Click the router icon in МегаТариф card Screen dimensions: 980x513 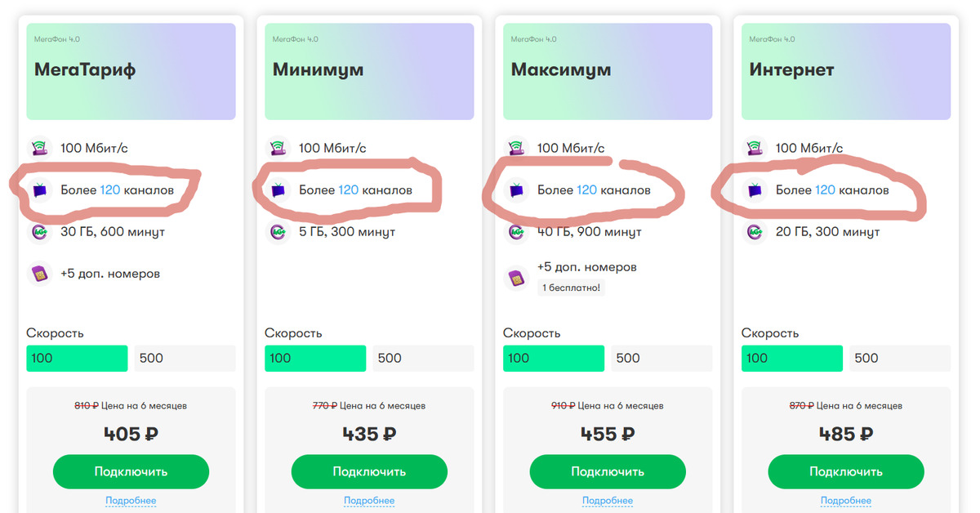coord(39,149)
